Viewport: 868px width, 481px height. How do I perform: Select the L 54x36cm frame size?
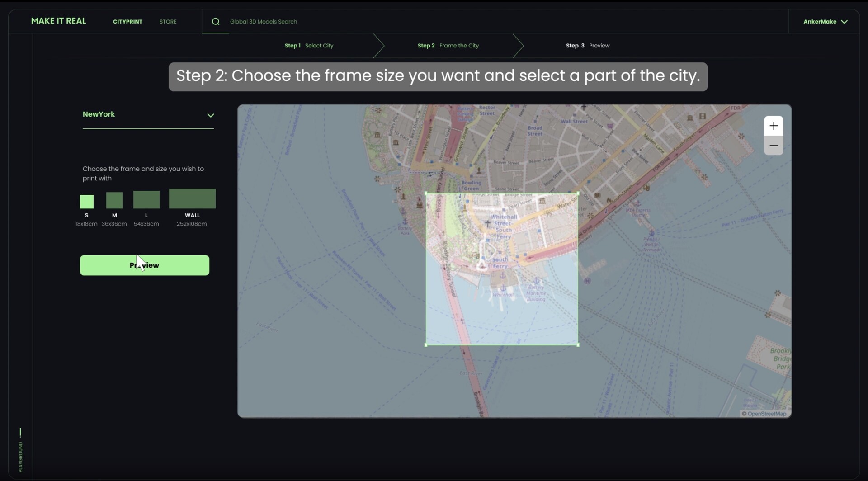coord(146,199)
